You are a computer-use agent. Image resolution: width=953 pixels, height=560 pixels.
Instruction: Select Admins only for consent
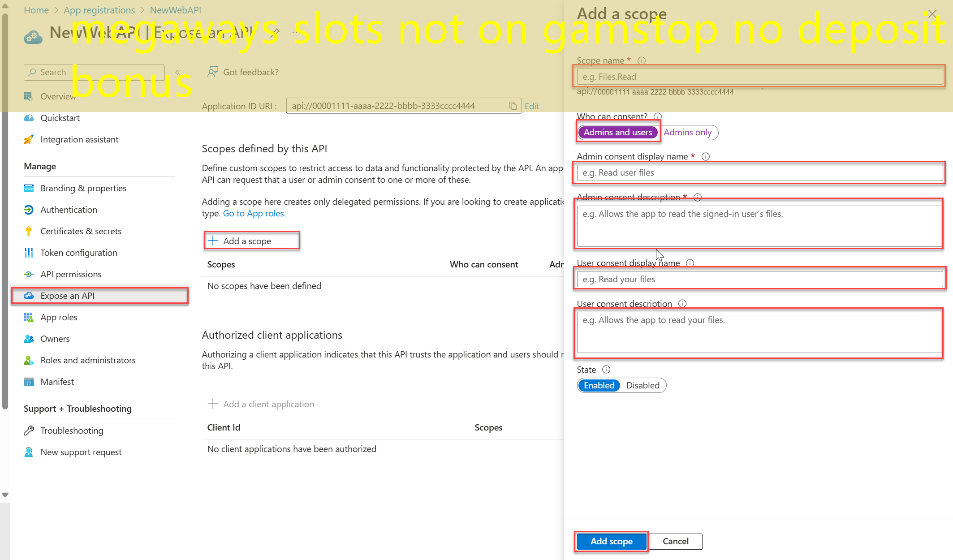[688, 132]
